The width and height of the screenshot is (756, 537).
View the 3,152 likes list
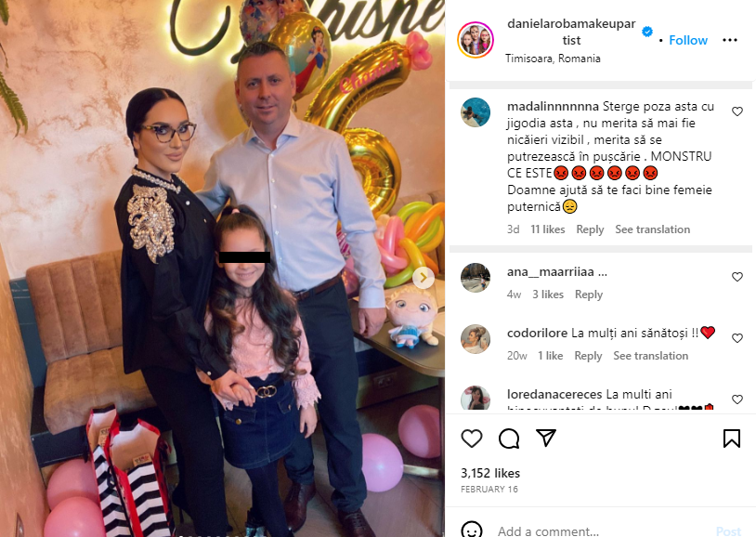[489, 473]
